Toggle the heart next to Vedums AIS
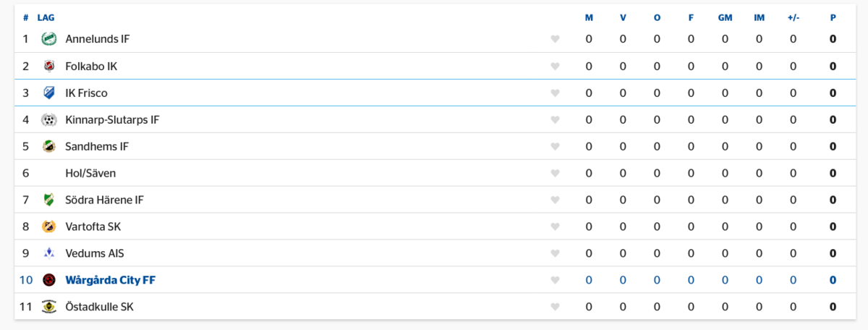This screenshot has height=330, width=868. pyautogui.click(x=555, y=253)
